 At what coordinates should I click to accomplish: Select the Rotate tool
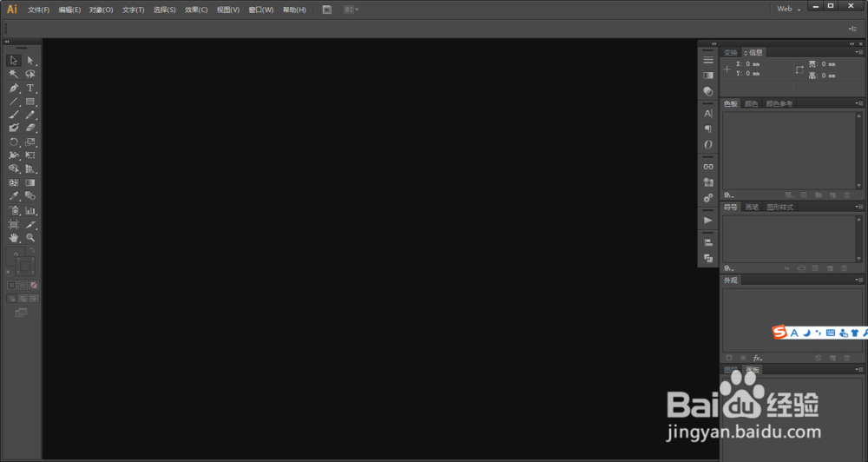click(x=14, y=142)
